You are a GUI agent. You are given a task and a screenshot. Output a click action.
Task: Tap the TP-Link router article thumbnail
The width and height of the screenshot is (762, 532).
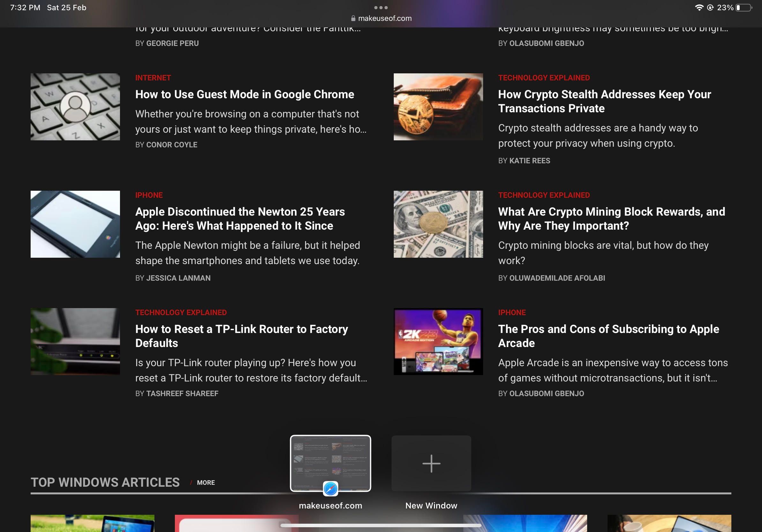(x=75, y=342)
